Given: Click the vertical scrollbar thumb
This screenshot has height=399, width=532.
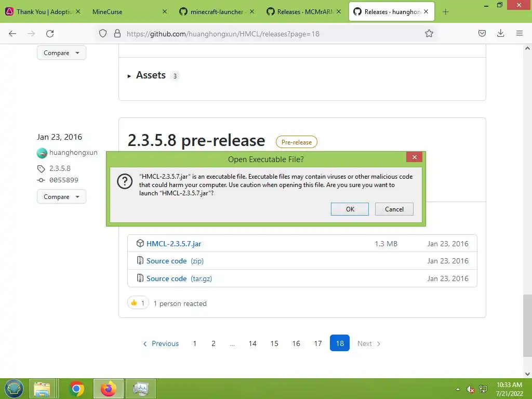Looking at the screenshot, I should tap(527, 326).
